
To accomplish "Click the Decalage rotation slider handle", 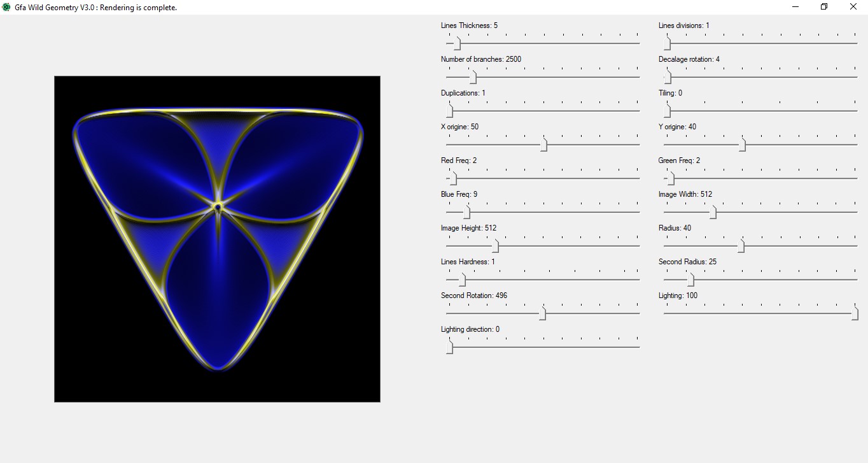I will (x=668, y=77).
